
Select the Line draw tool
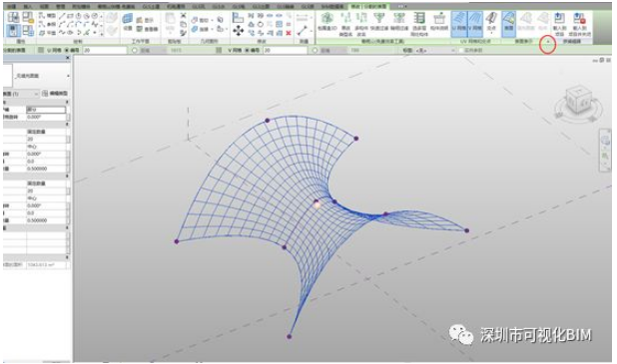(62, 16)
